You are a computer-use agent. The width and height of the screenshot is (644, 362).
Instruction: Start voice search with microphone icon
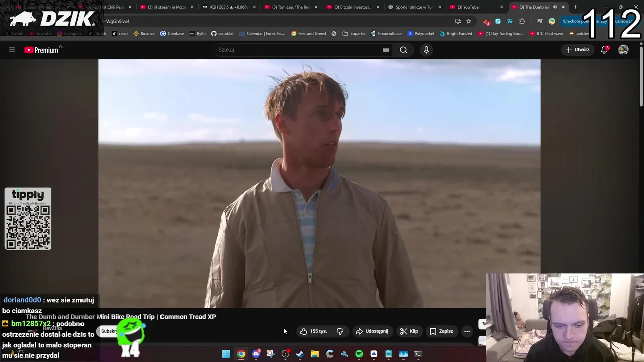point(426,50)
